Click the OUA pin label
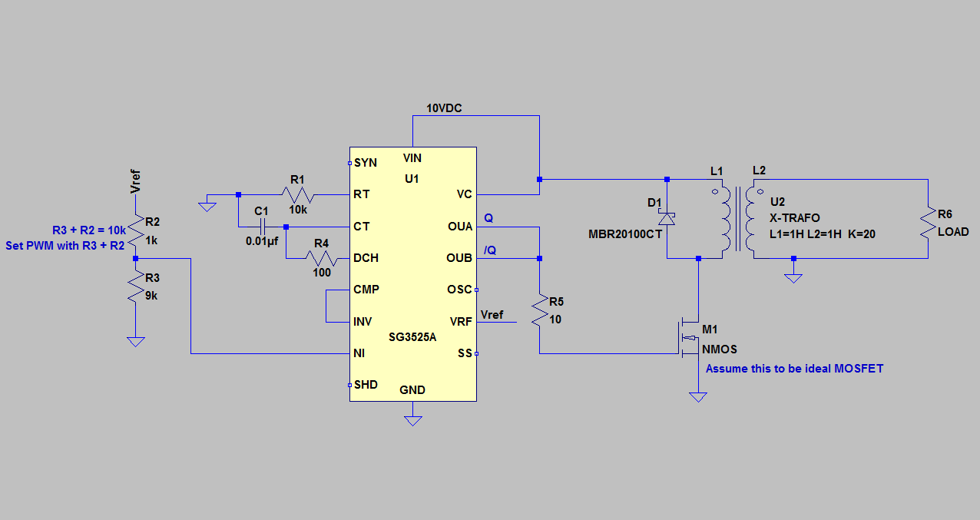This screenshot has width=980, height=520. 461,227
